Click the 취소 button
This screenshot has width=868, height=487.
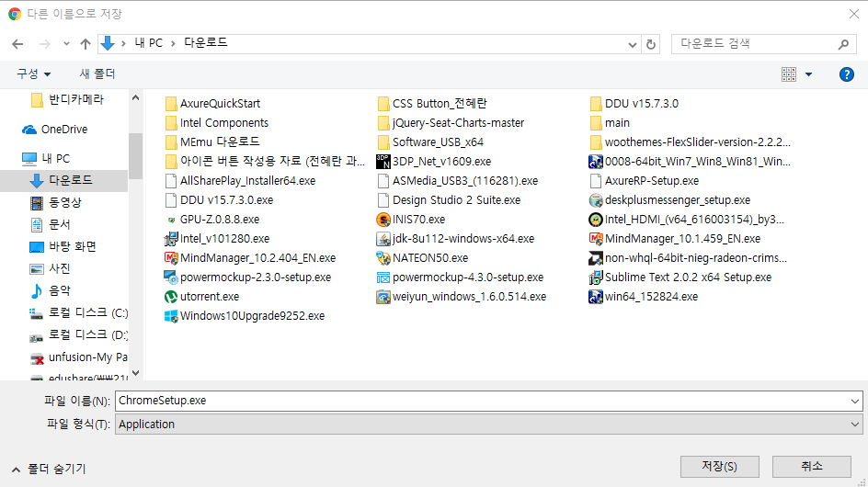point(812,467)
